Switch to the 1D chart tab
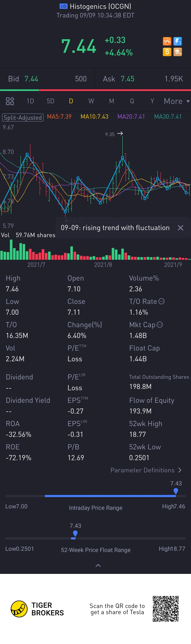The image size is (191, 644). (x=30, y=101)
